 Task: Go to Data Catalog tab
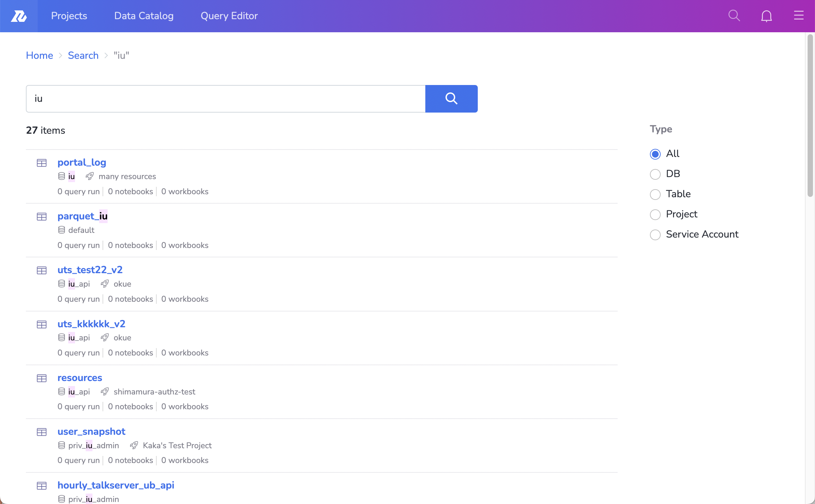pos(144,16)
